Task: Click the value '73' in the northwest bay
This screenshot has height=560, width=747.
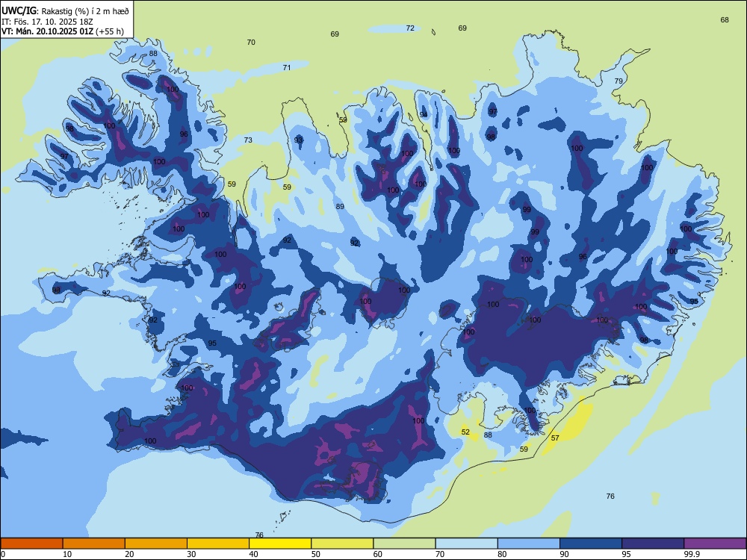Action: [x=248, y=140]
